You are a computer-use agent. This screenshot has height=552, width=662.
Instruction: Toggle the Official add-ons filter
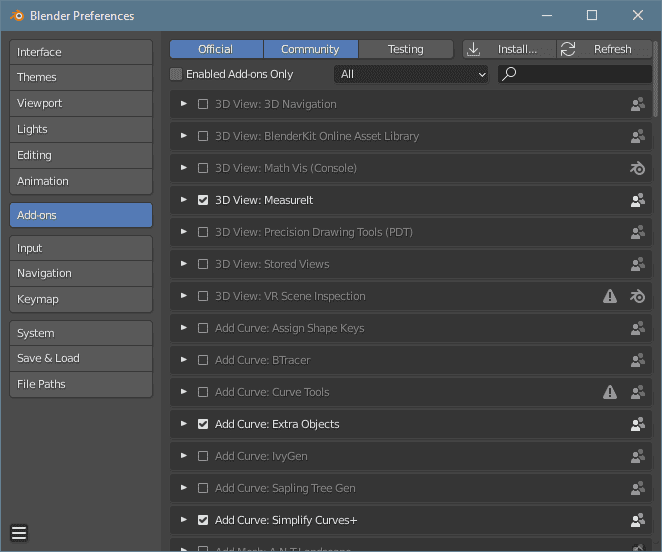click(217, 49)
